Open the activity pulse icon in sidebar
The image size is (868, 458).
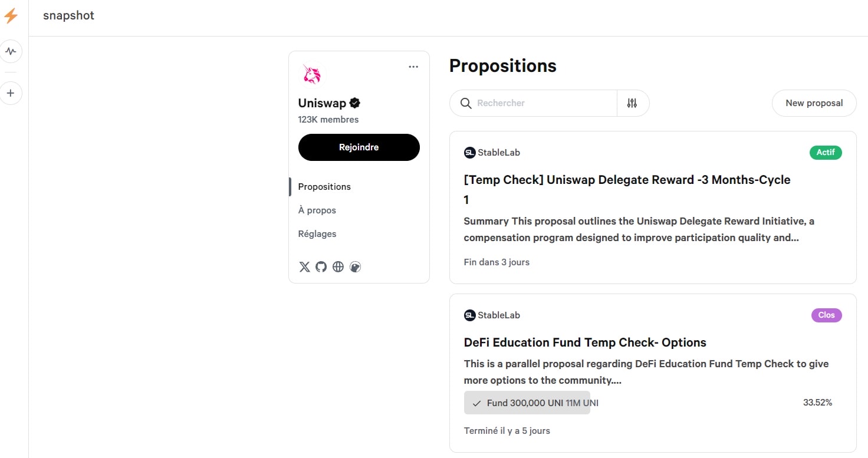point(11,52)
